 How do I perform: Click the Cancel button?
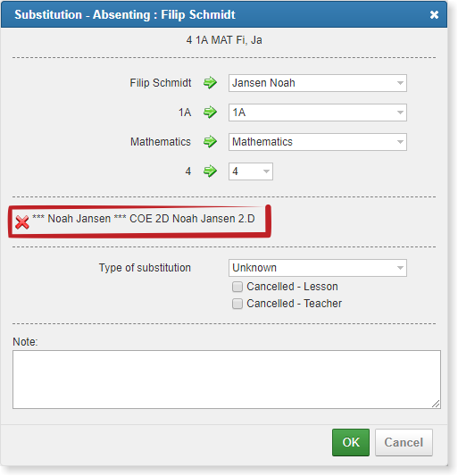pyautogui.click(x=404, y=442)
